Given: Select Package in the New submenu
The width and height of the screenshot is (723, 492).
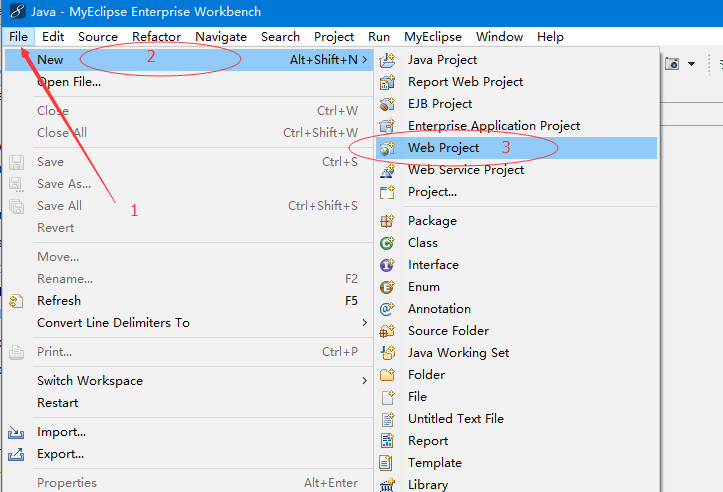Looking at the screenshot, I should (516, 221).
